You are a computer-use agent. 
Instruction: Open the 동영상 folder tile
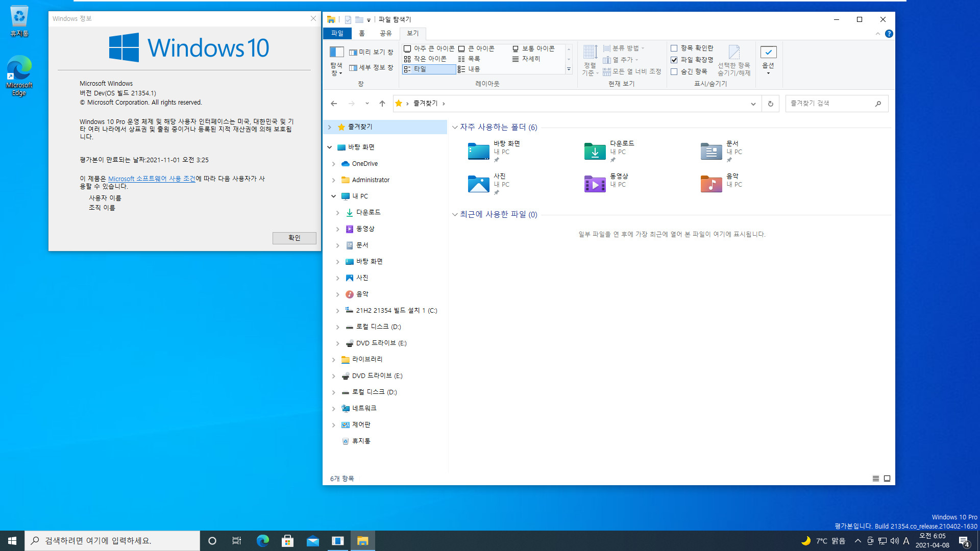(x=606, y=184)
